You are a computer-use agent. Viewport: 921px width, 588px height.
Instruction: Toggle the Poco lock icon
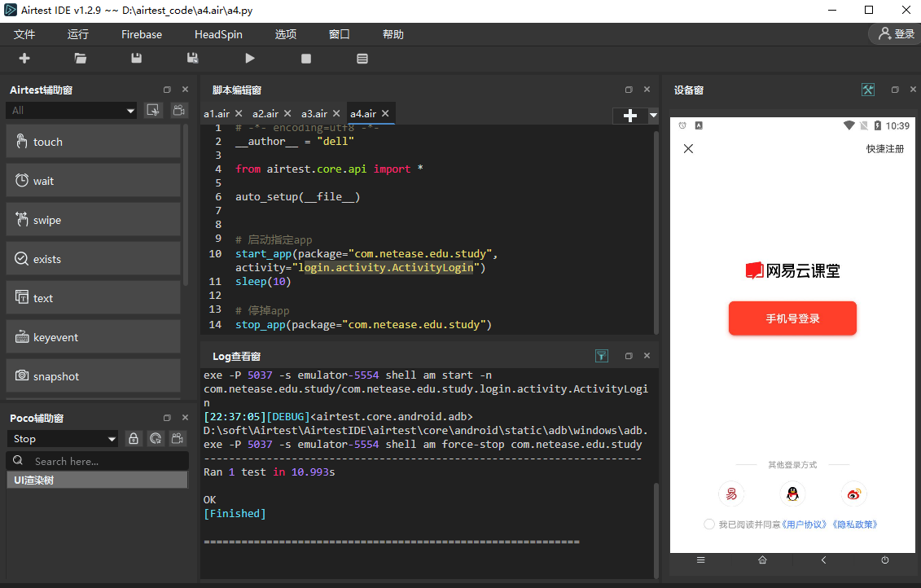134,439
